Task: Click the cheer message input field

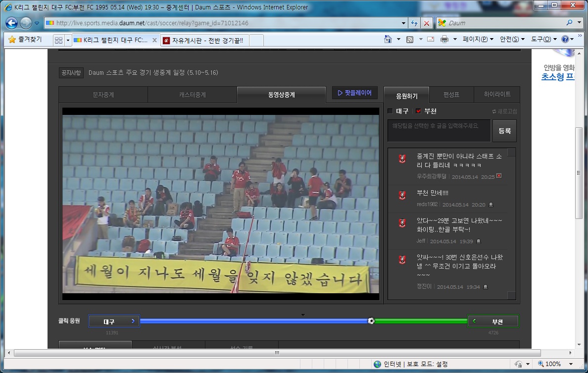Action: [x=439, y=130]
